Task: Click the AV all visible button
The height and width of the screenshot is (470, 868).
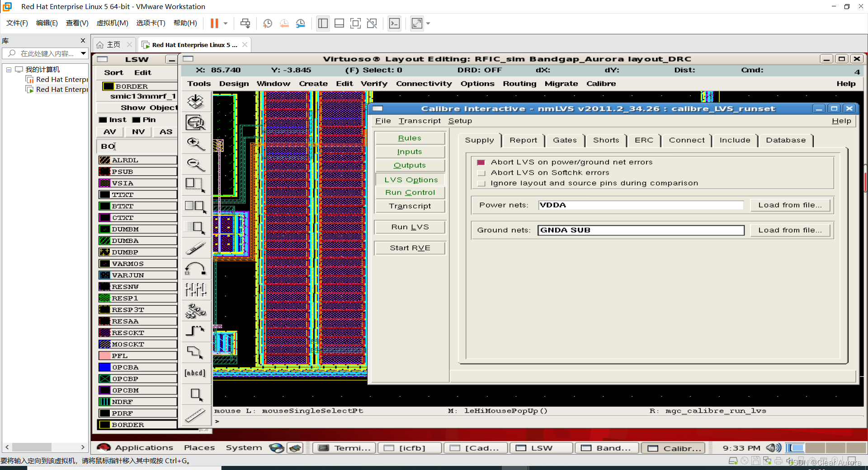Action: pyautogui.click(x=110, y=132)
